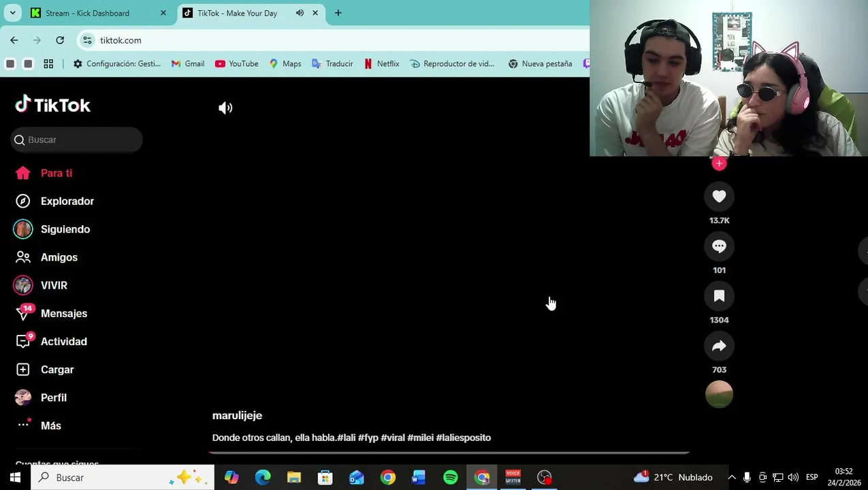Open File Explorer from the taskbar
The height and width of the screenshot is (490, 868).
click(294, 478)
